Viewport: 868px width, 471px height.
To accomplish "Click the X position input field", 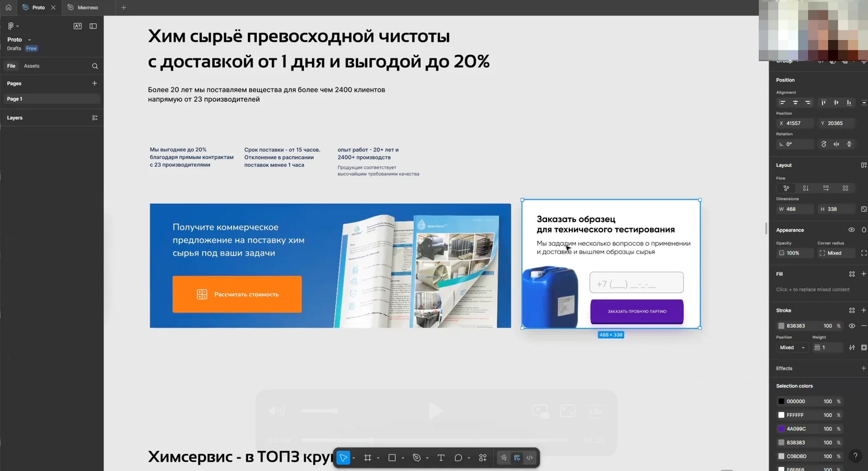I will (x=795, y=123).
